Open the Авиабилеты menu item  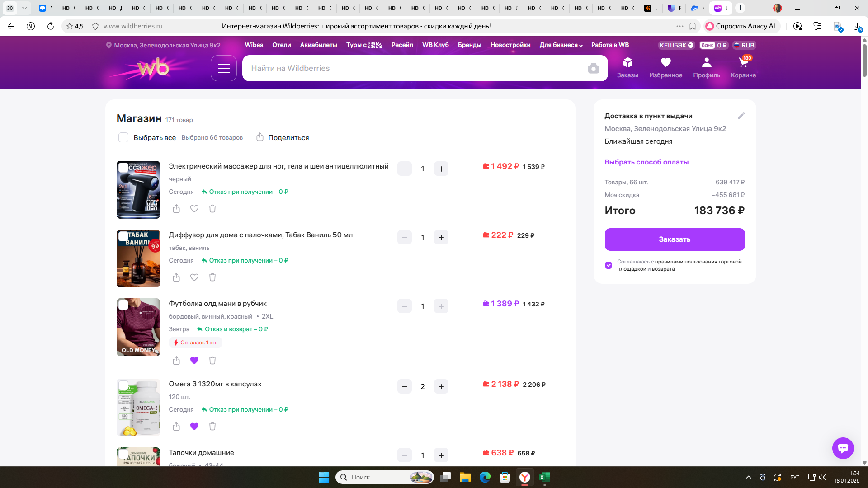[318, 45]
